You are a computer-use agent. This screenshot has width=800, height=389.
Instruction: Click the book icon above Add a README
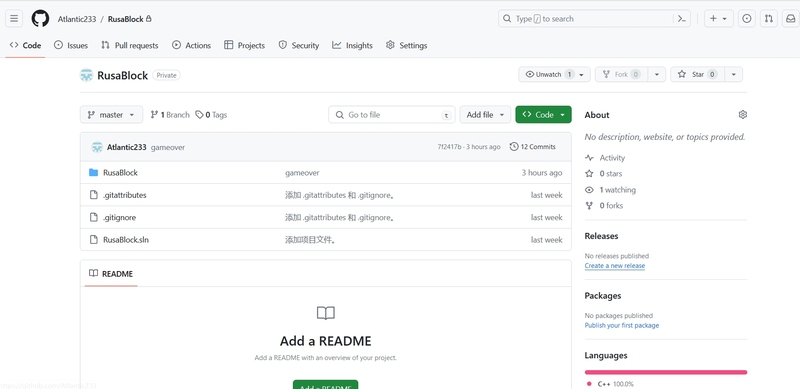(326, 313)
